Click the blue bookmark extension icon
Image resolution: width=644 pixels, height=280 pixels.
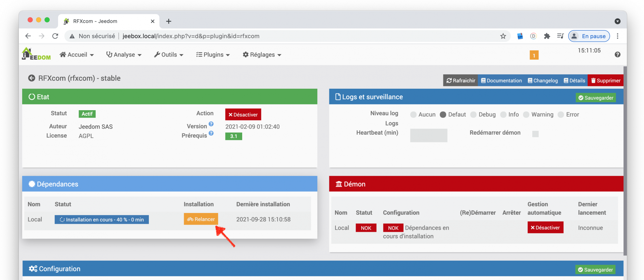coord(520,36)
